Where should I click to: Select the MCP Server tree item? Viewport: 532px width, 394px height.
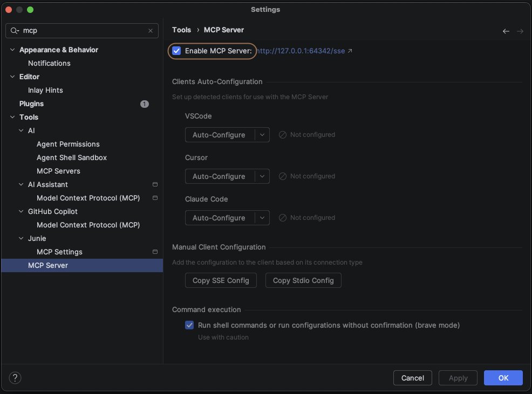click(x=82, y=266)
